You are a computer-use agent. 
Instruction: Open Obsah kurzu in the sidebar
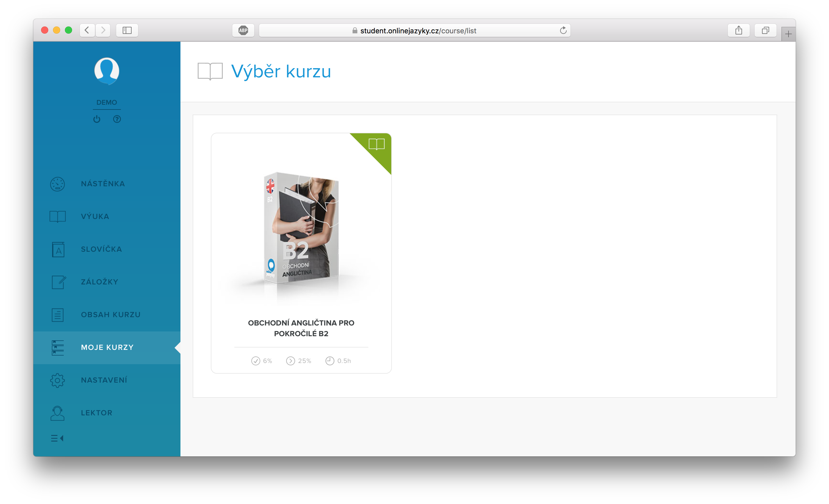[110, 315]
